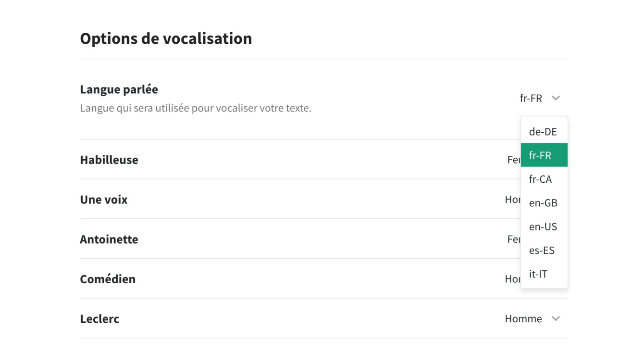Image resolution: width=644 pixels, height=353 pixels.
Task: Click the Homme value next to Leclerc
Action: click(523, 318)
